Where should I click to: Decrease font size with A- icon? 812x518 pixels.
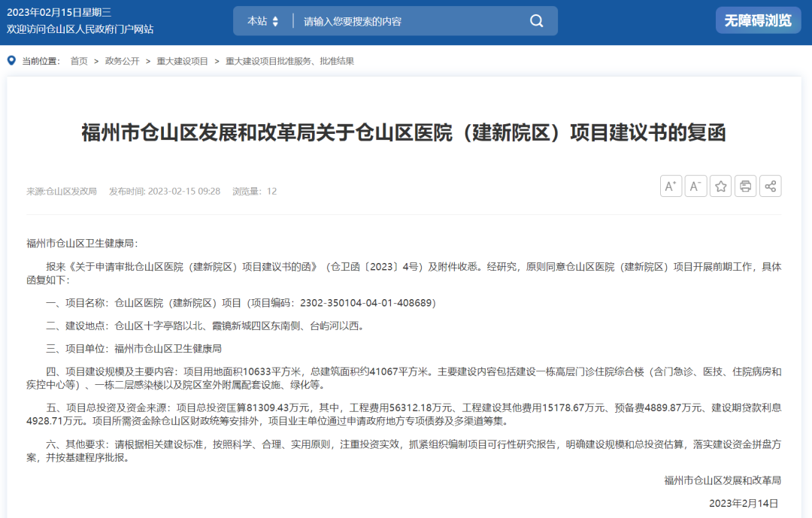point(695,186)
